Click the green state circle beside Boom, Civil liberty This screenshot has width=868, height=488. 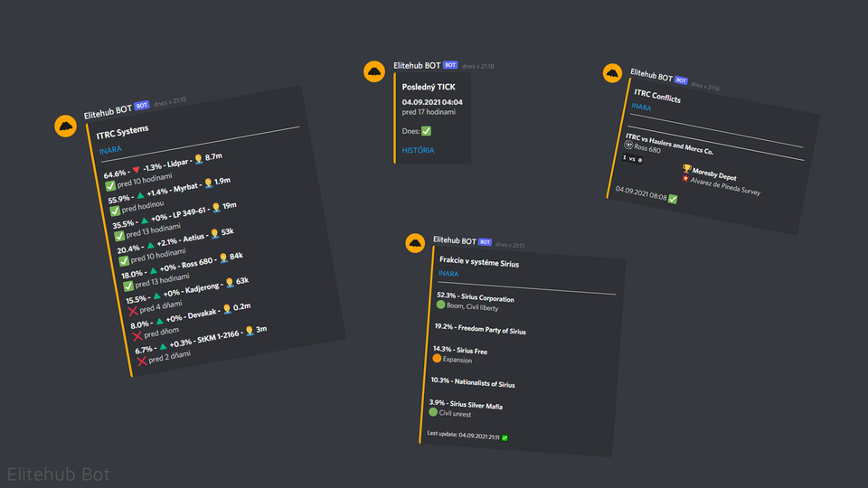pyautogui.click(x=440, y=305)
